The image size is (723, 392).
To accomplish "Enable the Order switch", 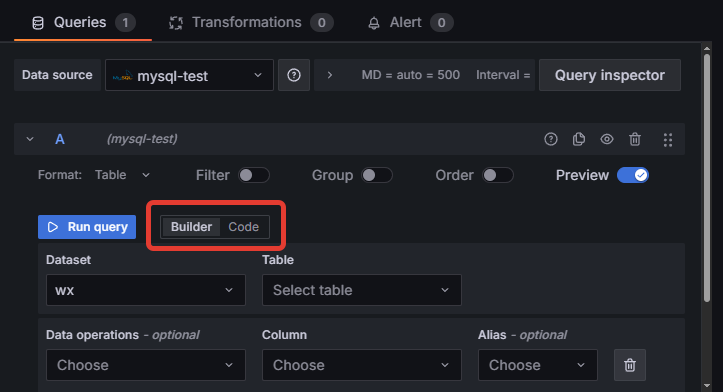I will (498, 175).
